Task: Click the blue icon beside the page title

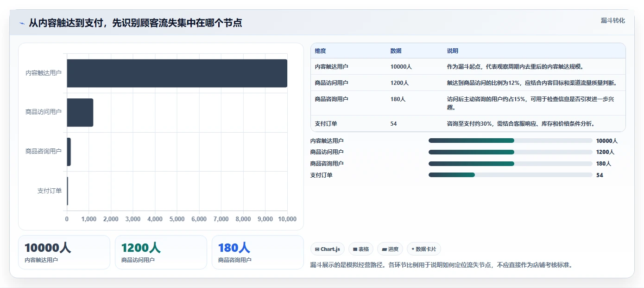Action: click(22, 23)
